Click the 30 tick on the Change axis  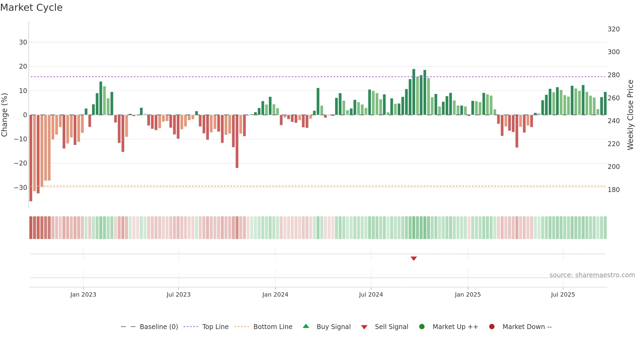23,42
